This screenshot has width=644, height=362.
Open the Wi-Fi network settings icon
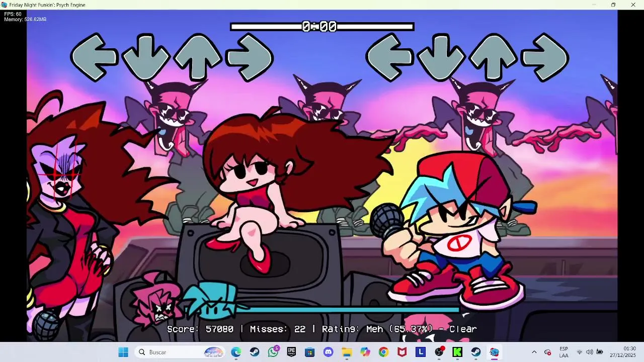coord(579,352)
